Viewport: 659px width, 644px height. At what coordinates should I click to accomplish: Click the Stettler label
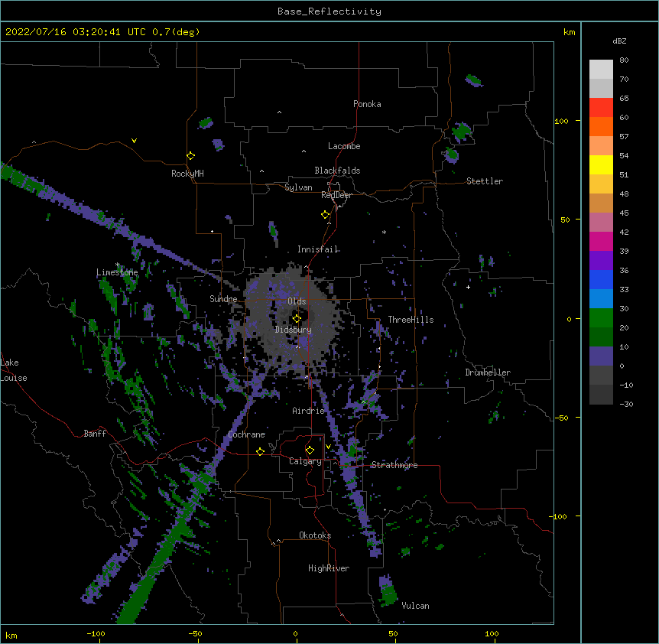click(484, 181)
